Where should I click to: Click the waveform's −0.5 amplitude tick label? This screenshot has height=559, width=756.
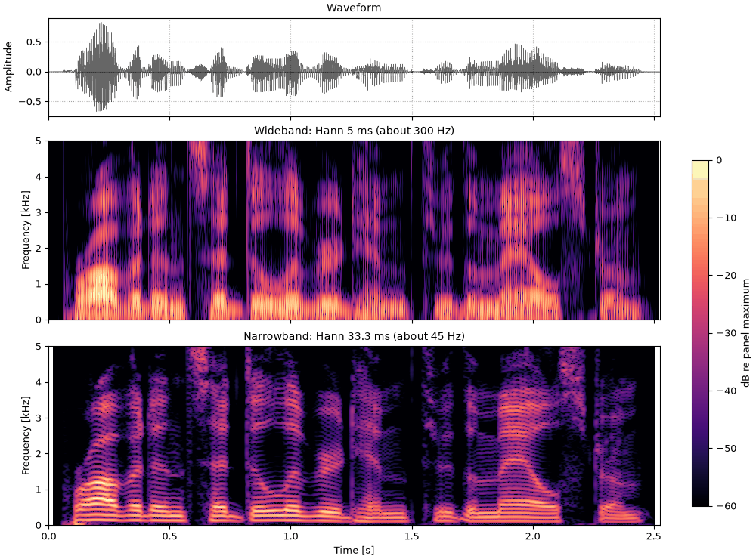31,102
